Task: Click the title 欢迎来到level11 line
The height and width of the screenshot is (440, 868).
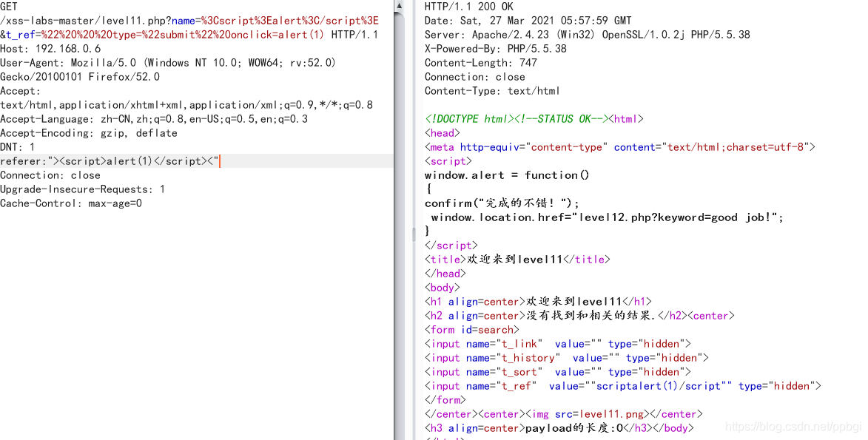Action: 517,259
